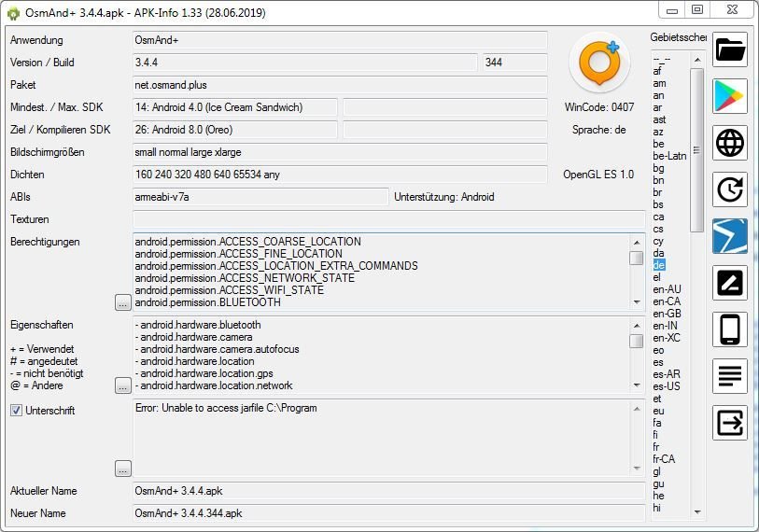Click the Neuer Name field
The image size is (759, 532).
(388, 513)
